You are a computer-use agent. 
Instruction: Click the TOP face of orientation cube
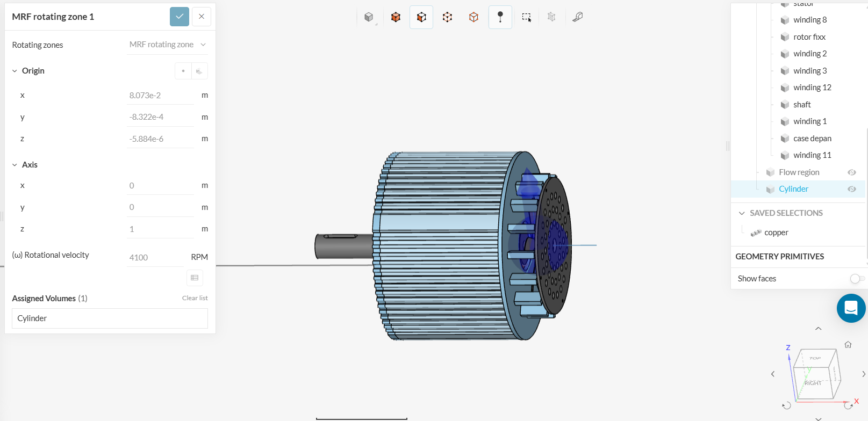click(x=815, y=358)
